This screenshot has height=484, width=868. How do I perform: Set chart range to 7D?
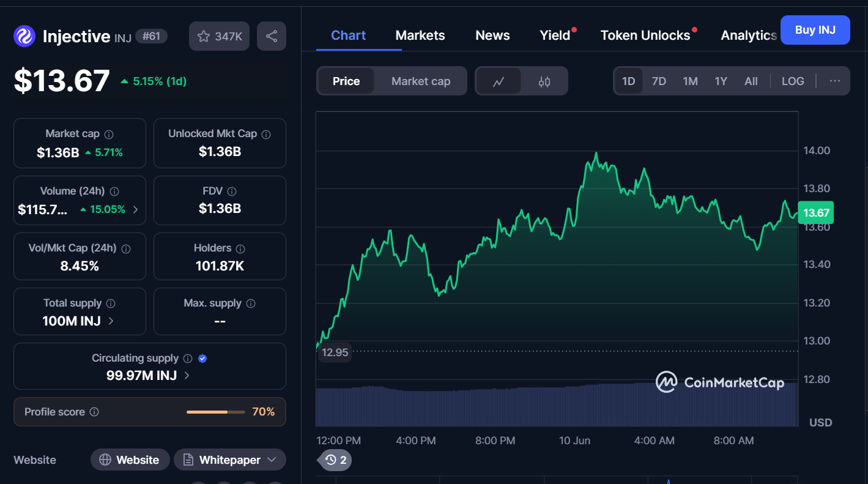pyautogui.click(x=659, y=81)
